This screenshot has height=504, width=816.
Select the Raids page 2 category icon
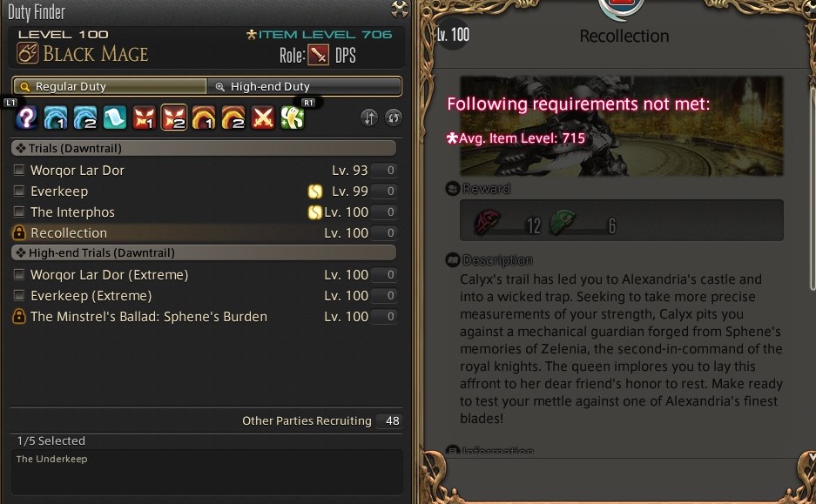233,118
